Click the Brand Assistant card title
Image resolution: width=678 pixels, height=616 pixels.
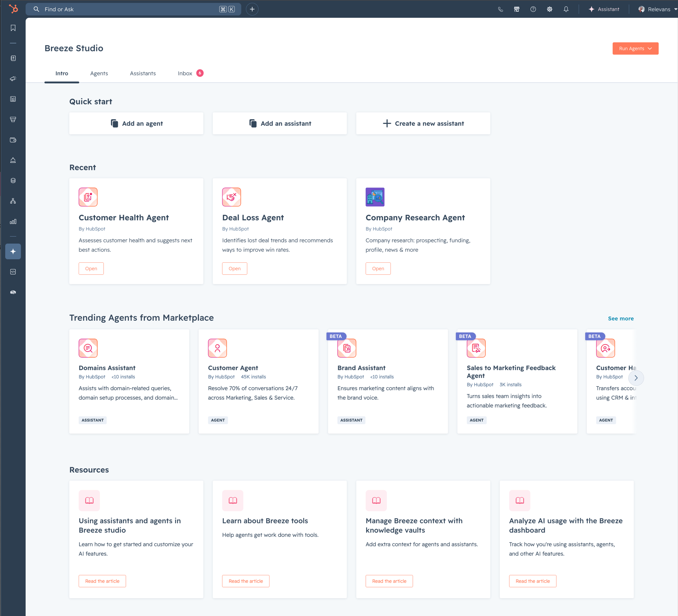click(361, 368)
